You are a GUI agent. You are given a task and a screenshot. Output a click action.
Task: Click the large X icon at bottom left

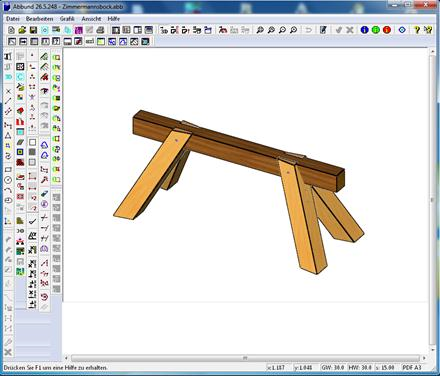click(x=8, y=352)
